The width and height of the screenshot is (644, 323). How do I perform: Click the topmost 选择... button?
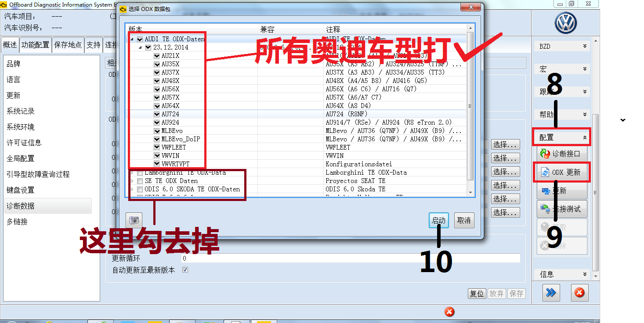tap(506, 144)
